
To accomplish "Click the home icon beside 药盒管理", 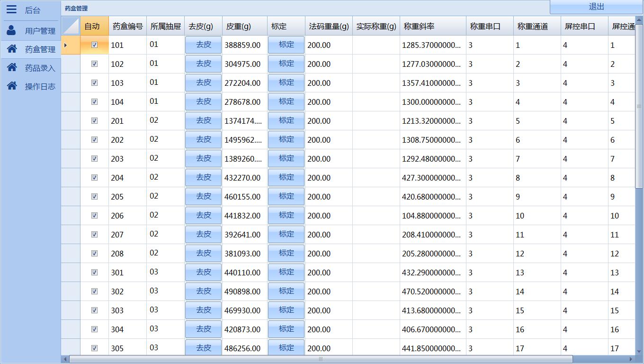I will point(12,49).
